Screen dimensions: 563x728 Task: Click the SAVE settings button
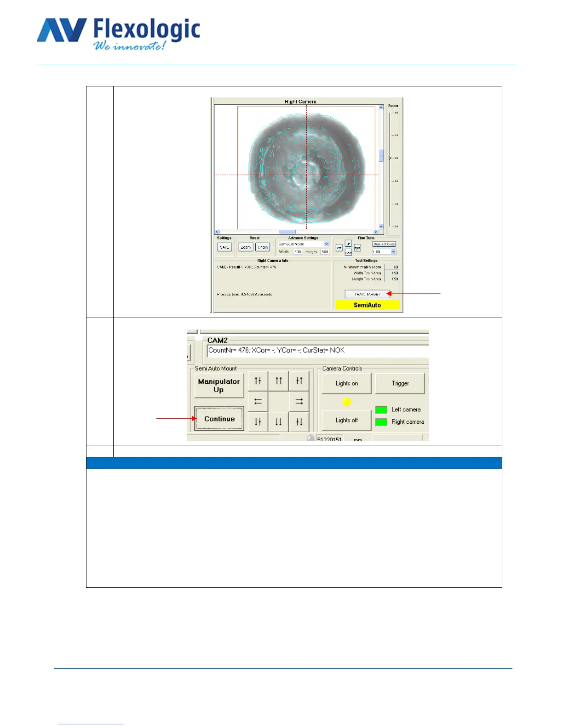[x=224, y=247]
